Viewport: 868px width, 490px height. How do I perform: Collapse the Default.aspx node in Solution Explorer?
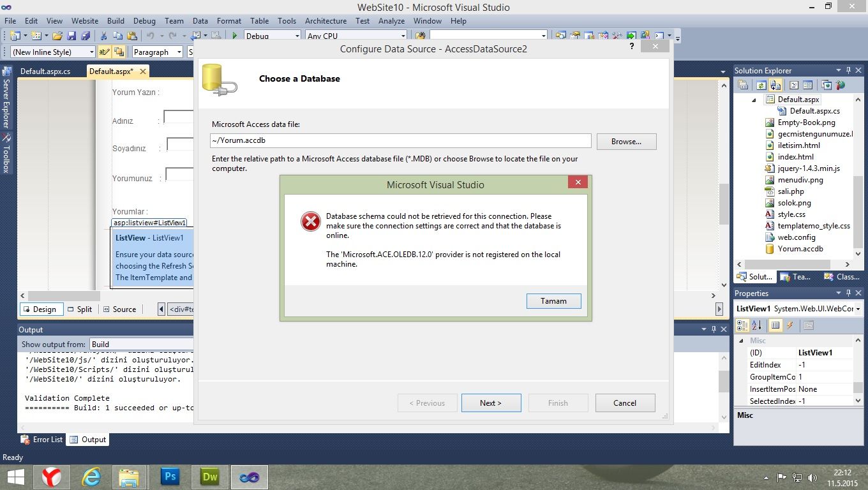point(754,100)
